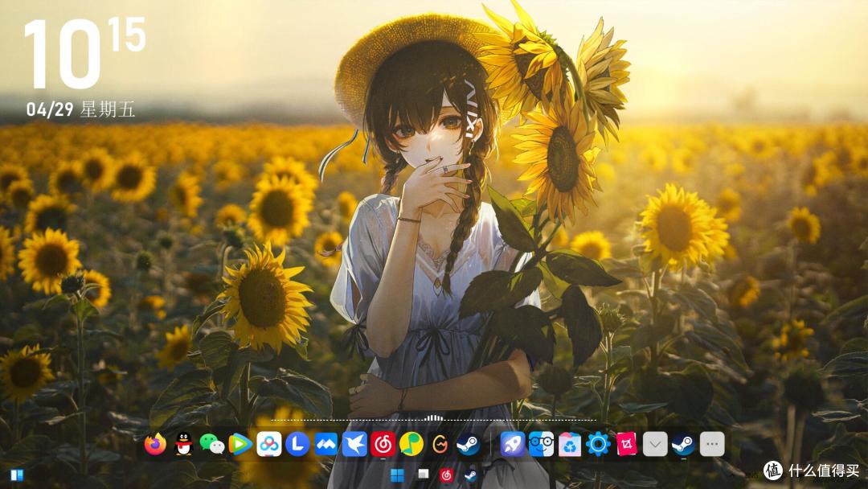Open the glasses-face Finder-style icon
The image size is (868, 489).
(x=541, y=444)
